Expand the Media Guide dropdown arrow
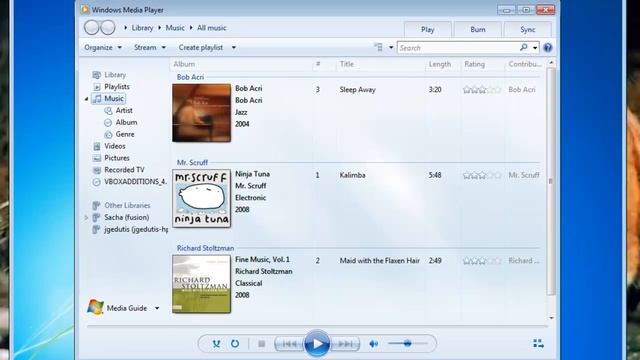640x360 pixels. pos(157,308)
